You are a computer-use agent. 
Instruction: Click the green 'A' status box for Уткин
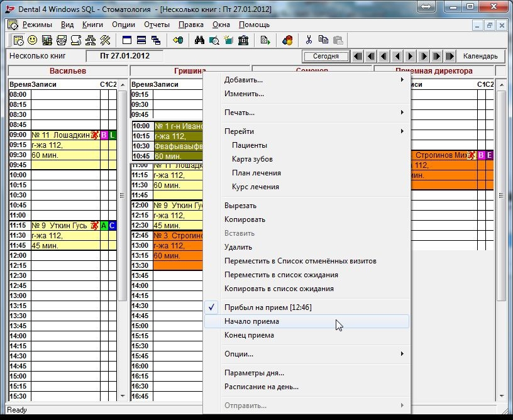click(104, 226)
